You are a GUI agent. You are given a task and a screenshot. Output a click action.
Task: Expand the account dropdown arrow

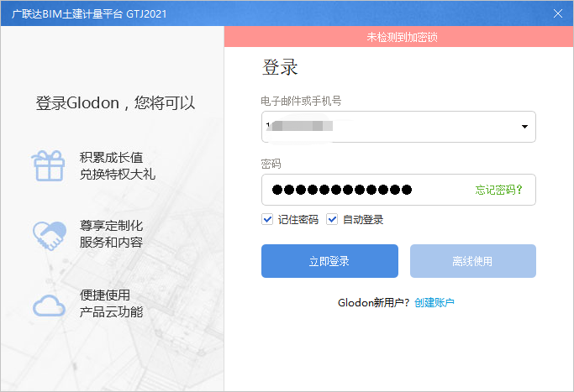[524, 127]
